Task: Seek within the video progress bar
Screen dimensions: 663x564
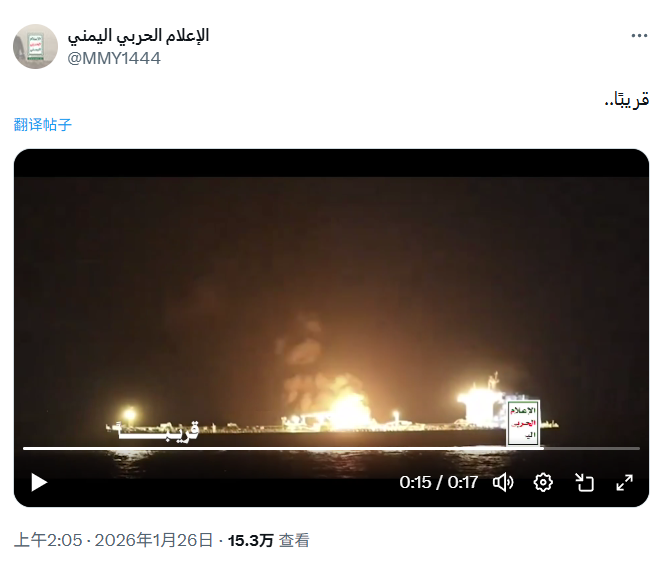Action: click(x=332, y=448)
